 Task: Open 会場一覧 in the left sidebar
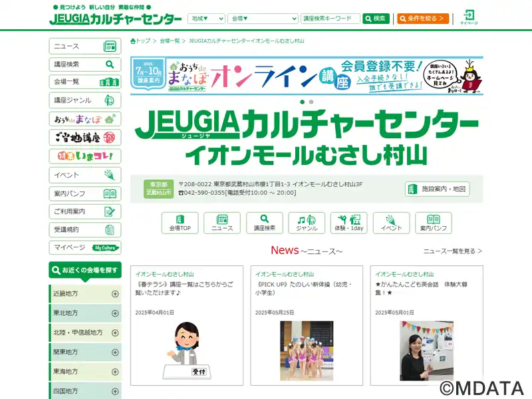pyautogui.click(x=85, y=82)
